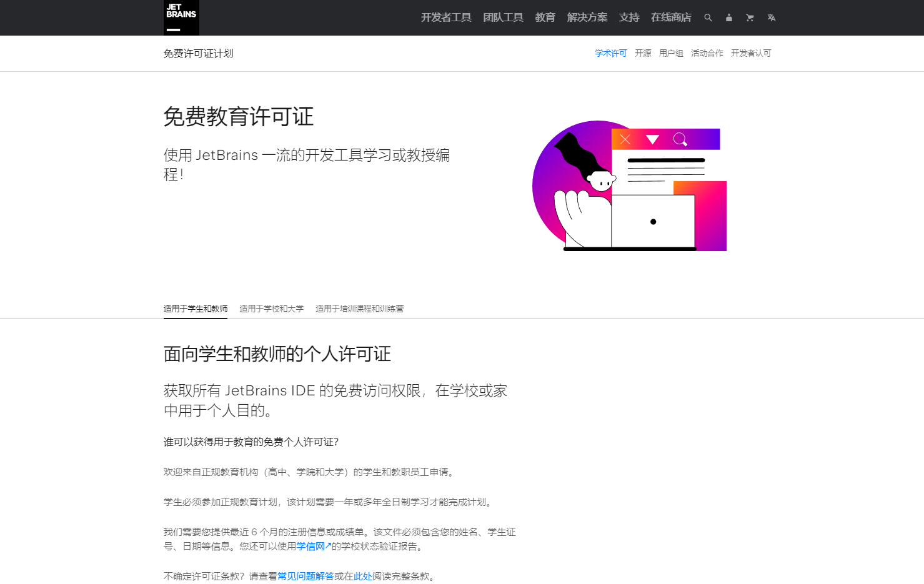Go to the 用户组 section
This screenshot has width=924, height=584.
(x=671, y=53)
